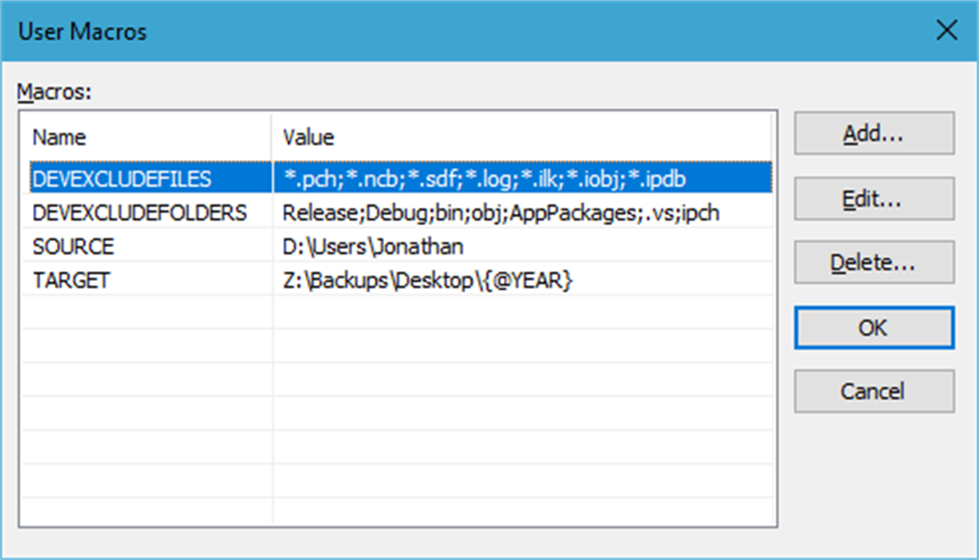This screenshot has height=560, width=979.
Task: Click the Edit button
Action: pos(874,199)
